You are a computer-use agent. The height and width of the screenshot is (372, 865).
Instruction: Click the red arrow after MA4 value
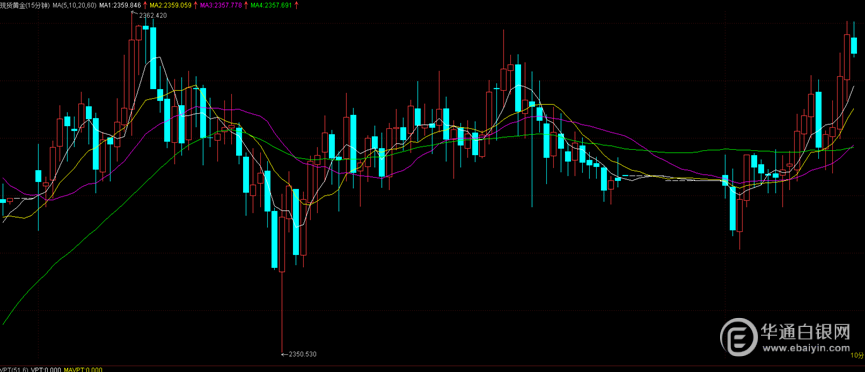point(296,5)
